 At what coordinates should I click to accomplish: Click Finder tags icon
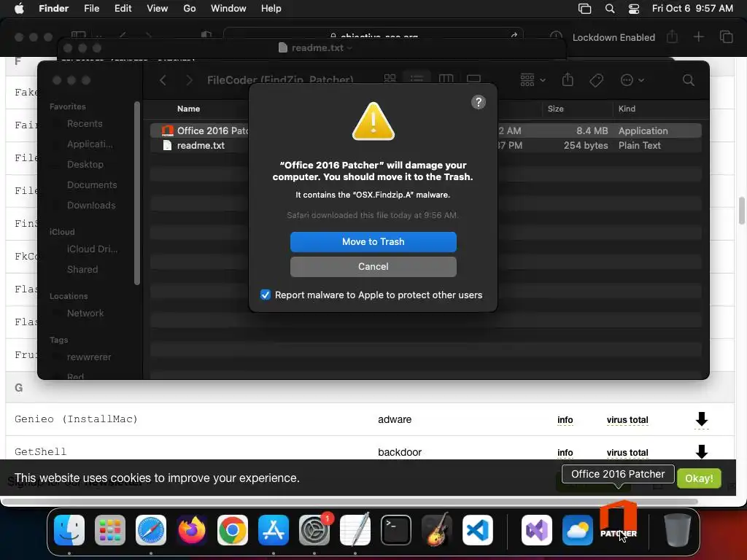[x=596, y=80]
